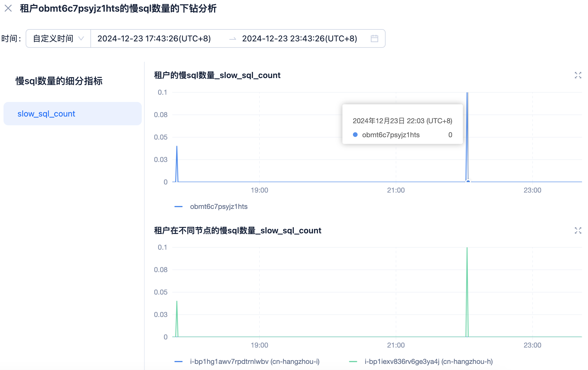Open the calendar date picker icon
The image size is (588, 370).
click(x=374, y=38)
